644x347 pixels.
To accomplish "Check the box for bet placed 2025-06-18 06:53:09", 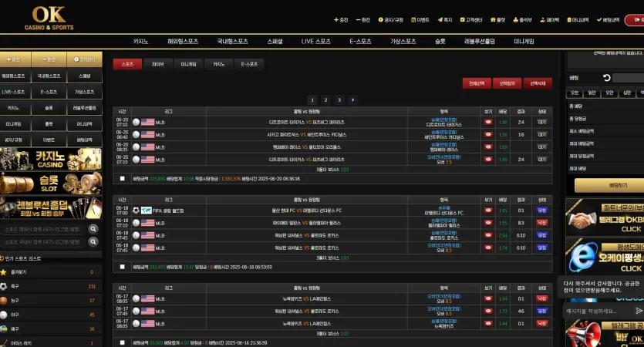I will 122,267.
